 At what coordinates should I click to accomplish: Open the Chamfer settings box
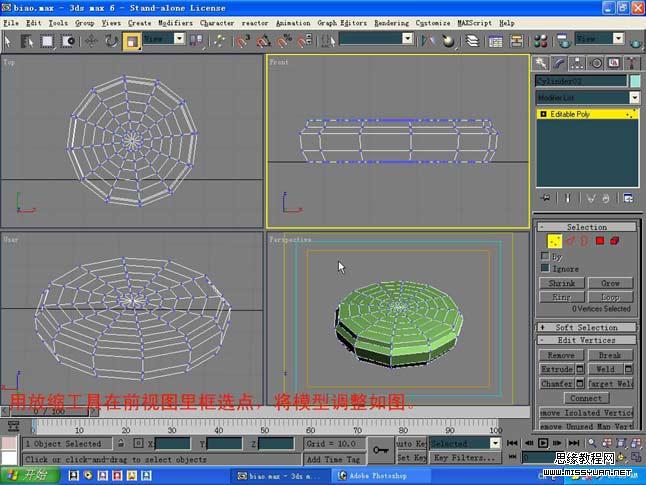[580, 383]
